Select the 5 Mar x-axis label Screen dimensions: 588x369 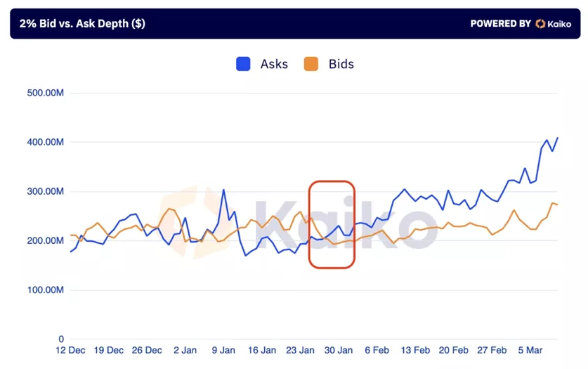530,350
